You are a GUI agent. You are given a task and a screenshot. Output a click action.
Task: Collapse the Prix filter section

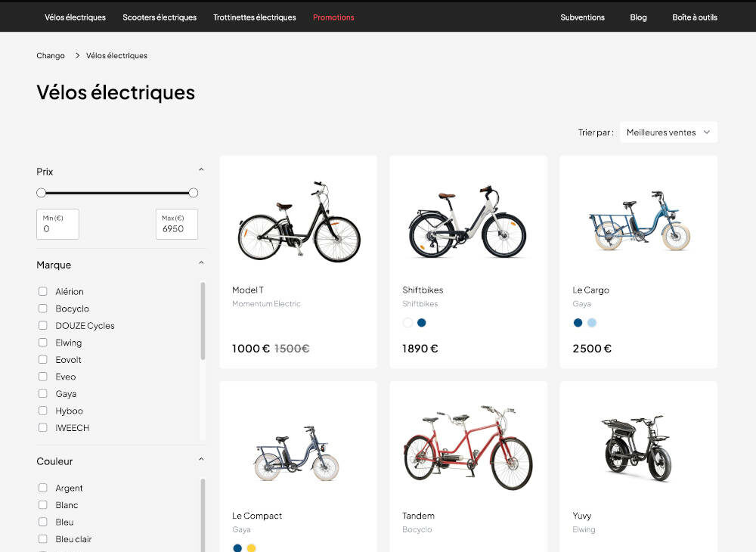point(202,169)
